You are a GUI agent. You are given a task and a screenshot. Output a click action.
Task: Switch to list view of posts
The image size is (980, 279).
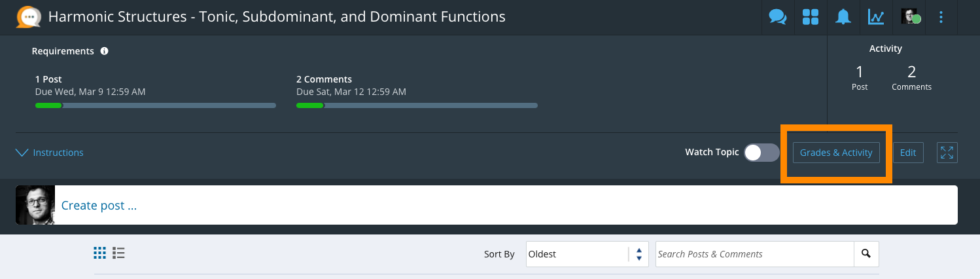point(118,253)
